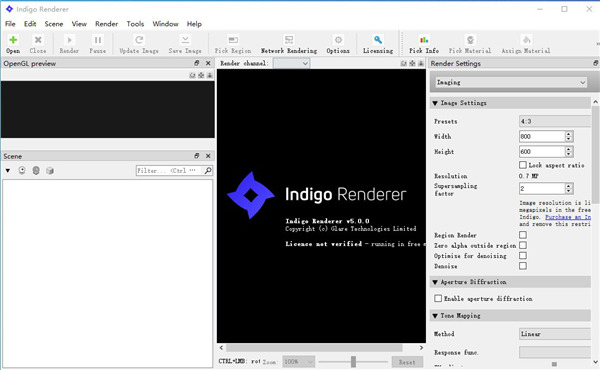Expand the Scene panel triangle dropdown

click(8, 171)
